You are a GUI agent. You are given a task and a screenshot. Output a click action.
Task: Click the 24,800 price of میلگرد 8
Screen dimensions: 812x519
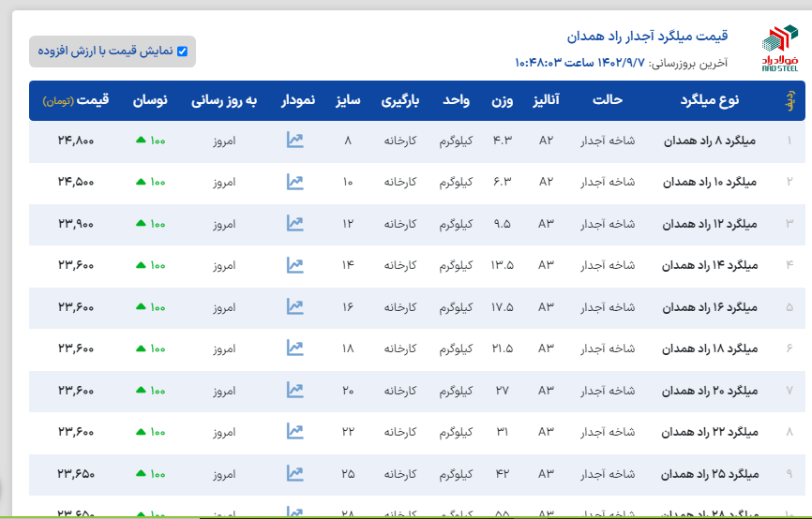click(76, 141)
